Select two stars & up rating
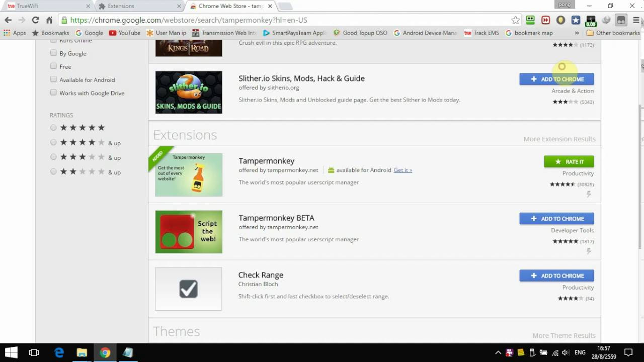The width and height of the screenshot is (644, 362). [53, 171]
